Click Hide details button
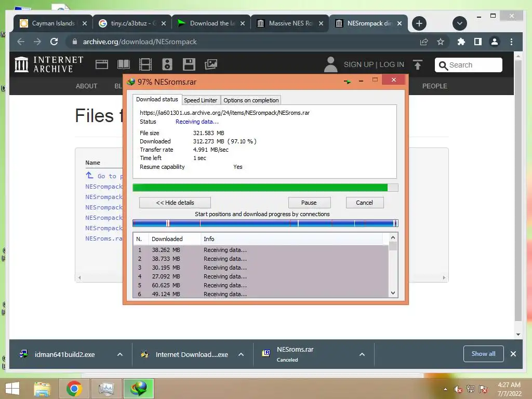532x399 pixels. click(175, 203)
